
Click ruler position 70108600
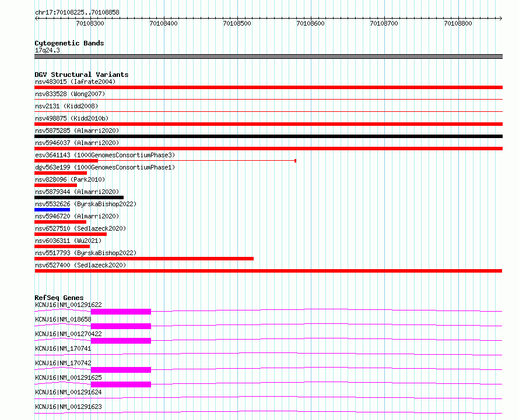click(x=310, y=23)
